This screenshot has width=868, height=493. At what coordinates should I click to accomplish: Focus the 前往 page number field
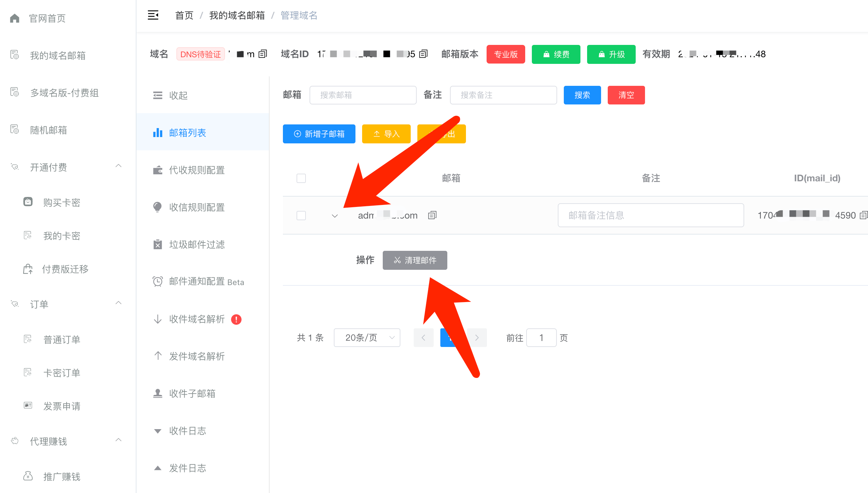coord(541,338)
